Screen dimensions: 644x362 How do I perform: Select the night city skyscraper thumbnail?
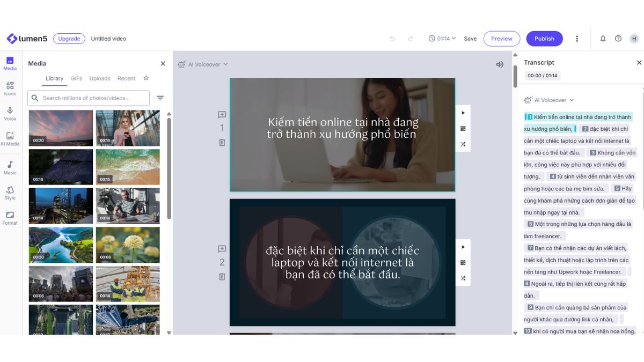pos(61,205)
